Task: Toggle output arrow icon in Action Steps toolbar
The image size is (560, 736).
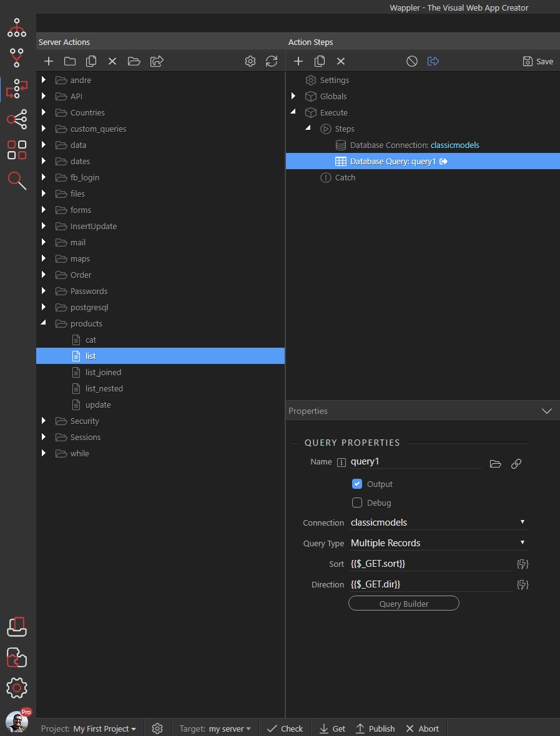Action: coord(433,61)
